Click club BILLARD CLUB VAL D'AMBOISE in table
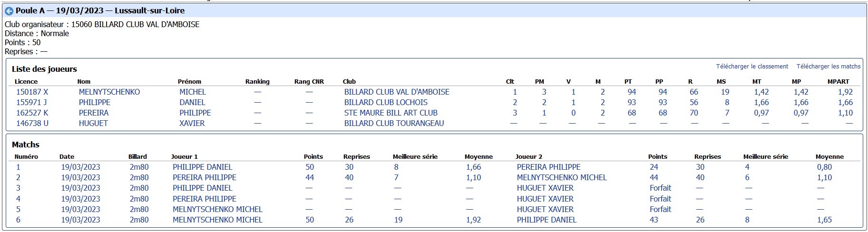Screen dimensions: 868x232 point(397,92)
